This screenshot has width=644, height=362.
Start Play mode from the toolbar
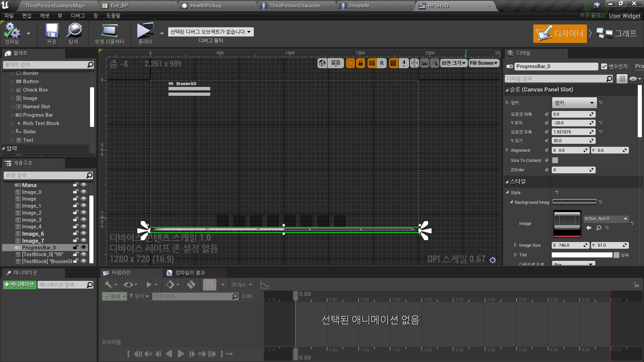145,32
